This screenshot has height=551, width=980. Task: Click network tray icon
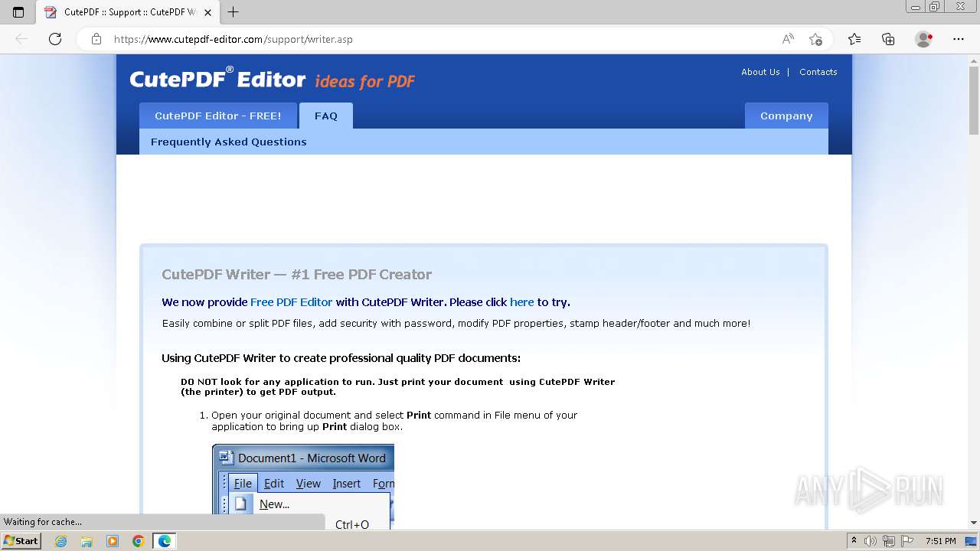[x=889, y=541]
